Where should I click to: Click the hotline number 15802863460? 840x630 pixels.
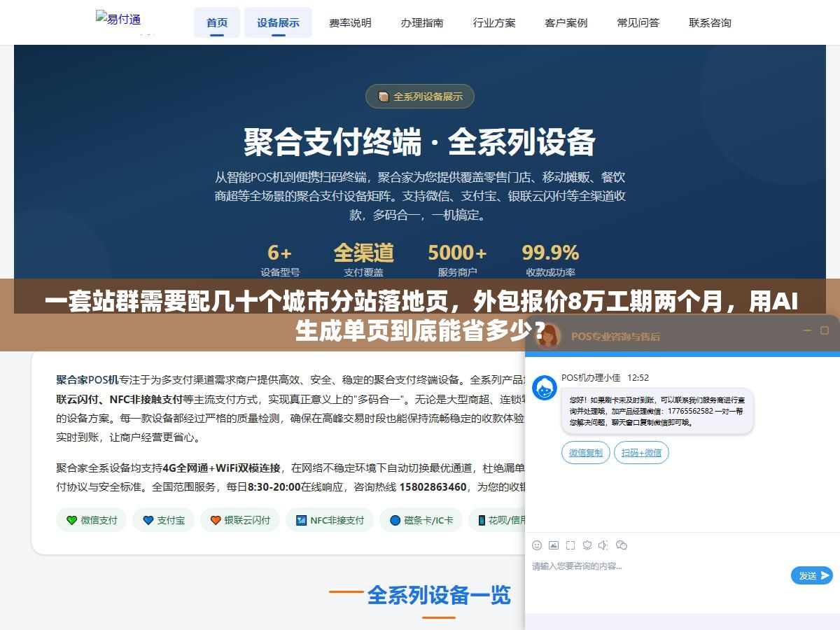pyautogui.click(x=433, y=486)
